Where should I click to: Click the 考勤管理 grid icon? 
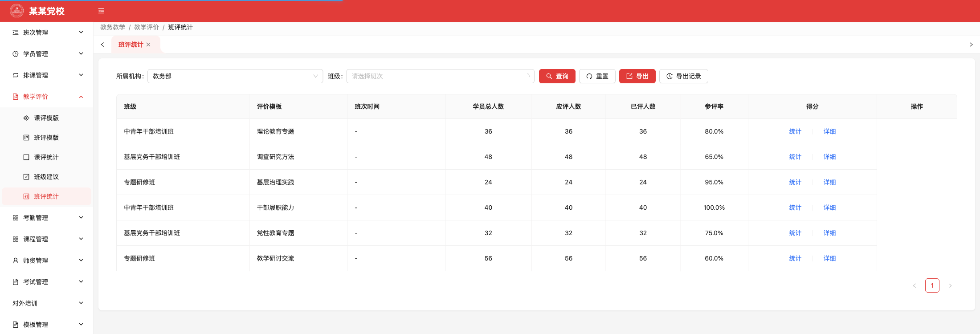tap(16, 218)
